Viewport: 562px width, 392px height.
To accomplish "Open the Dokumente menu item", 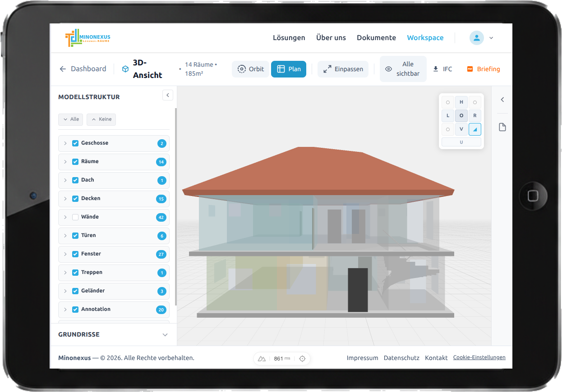I will pyautogui.click(x=376, y=38).
